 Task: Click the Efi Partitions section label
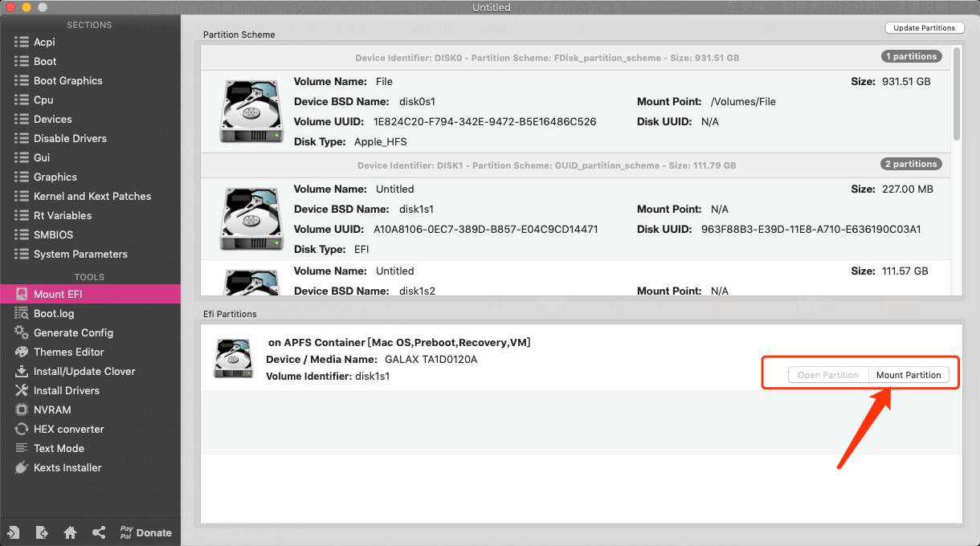click(x=230, y=314)
